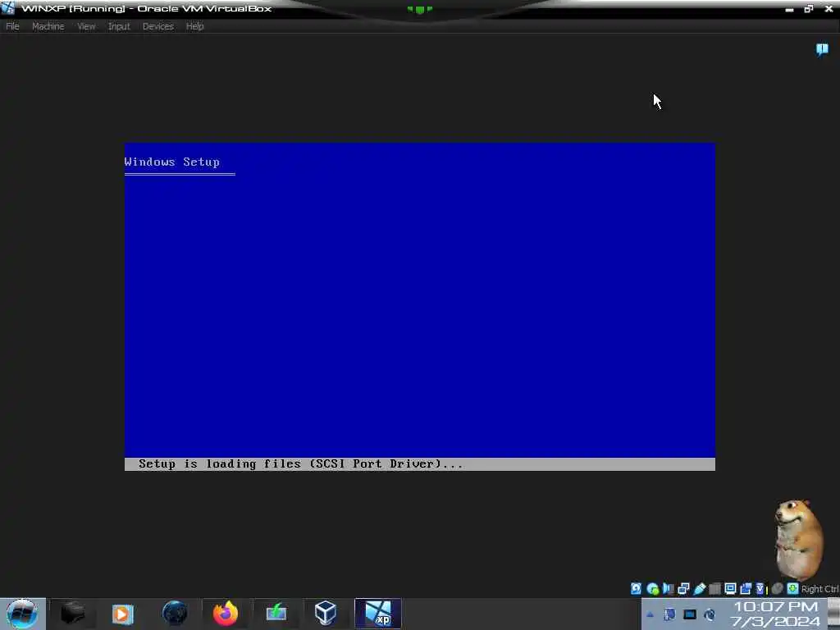Open the Input menu
840x630 pixels.
click(x=119, y=26)
